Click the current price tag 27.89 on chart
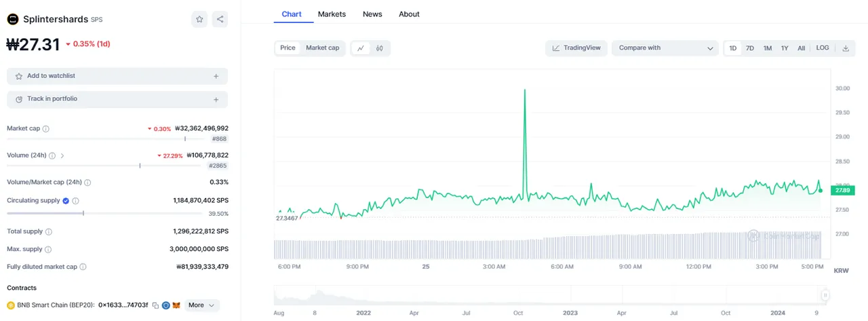Image resolution: width=868 pixels, height=321 pixels. click(842, 191)
